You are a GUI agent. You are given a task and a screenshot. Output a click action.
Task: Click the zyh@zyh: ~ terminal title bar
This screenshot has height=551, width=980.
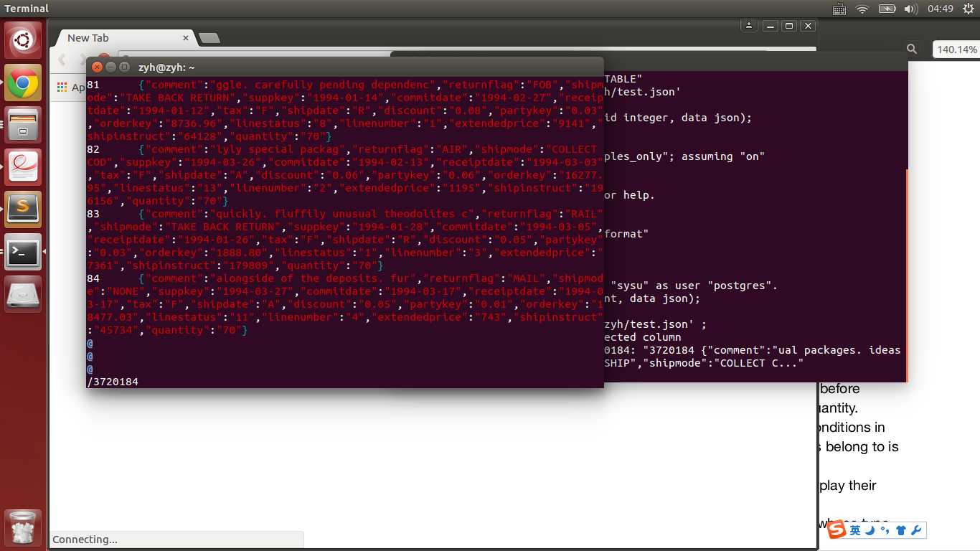[344, 67]
